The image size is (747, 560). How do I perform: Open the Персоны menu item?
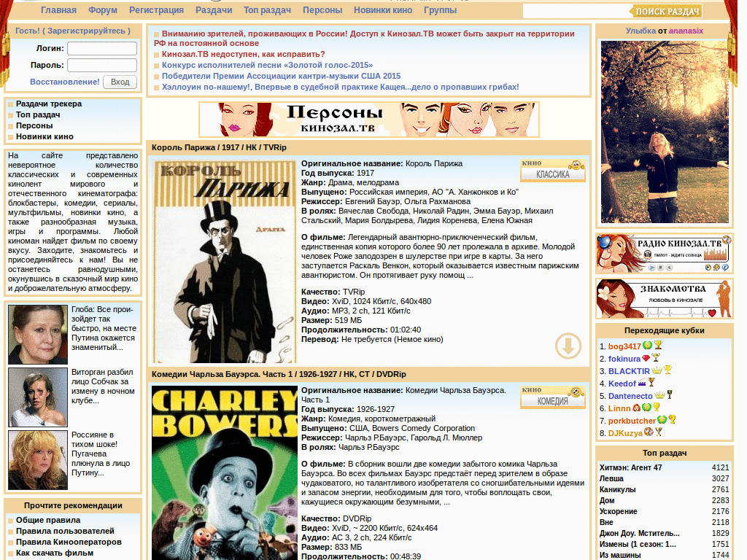(324, 10)
